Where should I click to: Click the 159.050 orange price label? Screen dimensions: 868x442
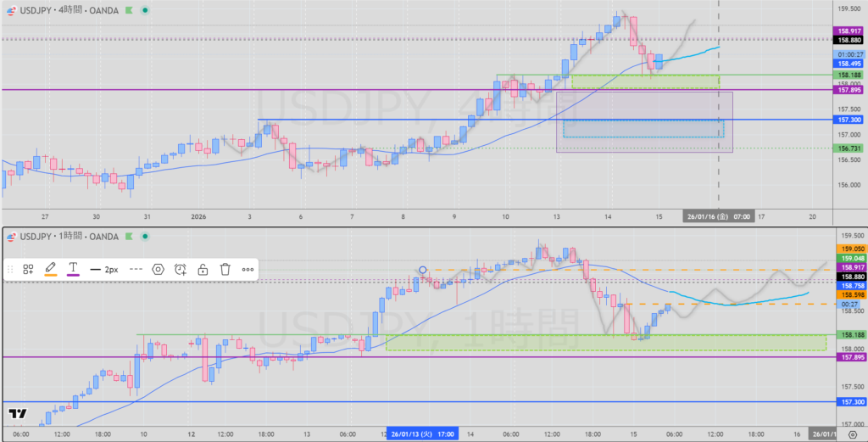(x=849, y=248)
